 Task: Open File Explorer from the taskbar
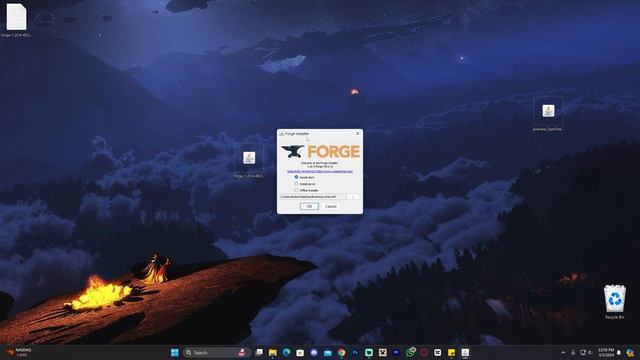pos(273,352)
